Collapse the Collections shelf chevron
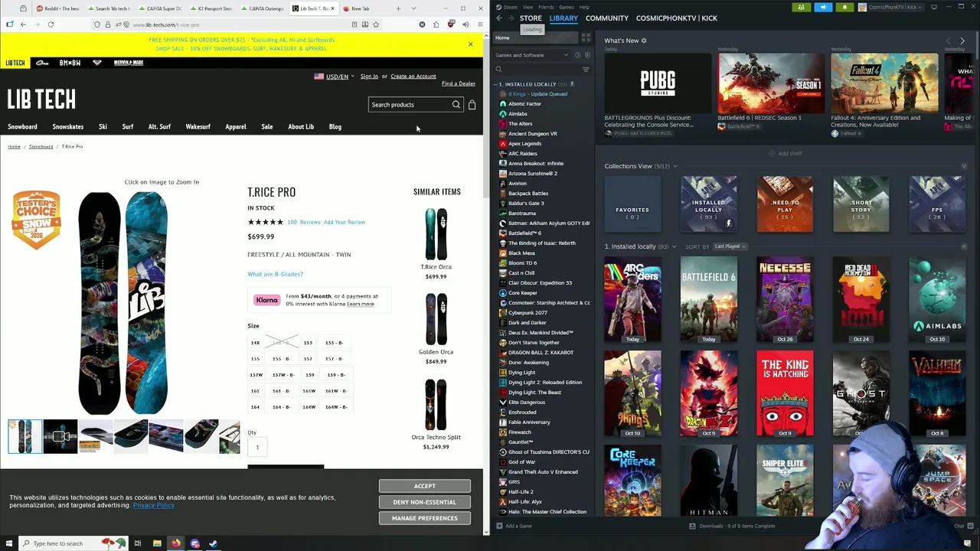The height and width of the screenshot is (551, 980). pyautogui.click(x=964, y=166)
